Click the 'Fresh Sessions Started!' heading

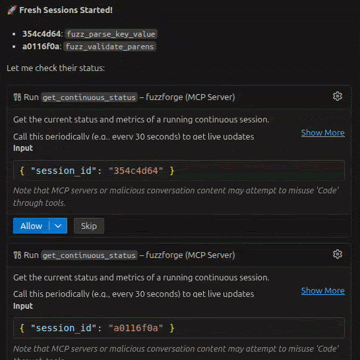pos(66,10)
